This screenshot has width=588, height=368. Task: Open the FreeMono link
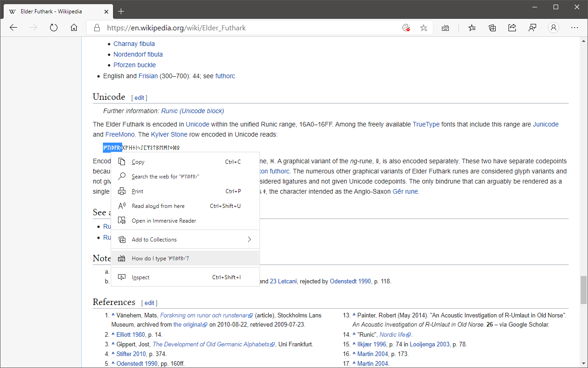coord(120,134)
